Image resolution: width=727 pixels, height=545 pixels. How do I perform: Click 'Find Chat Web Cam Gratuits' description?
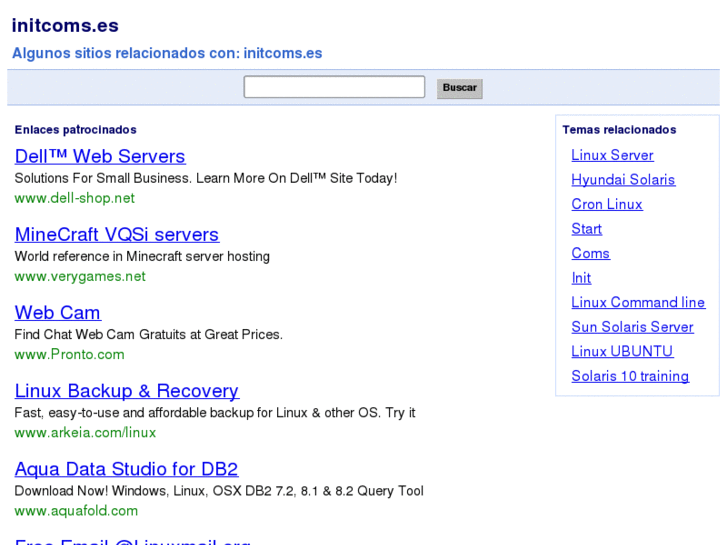(x=148, y=334)
